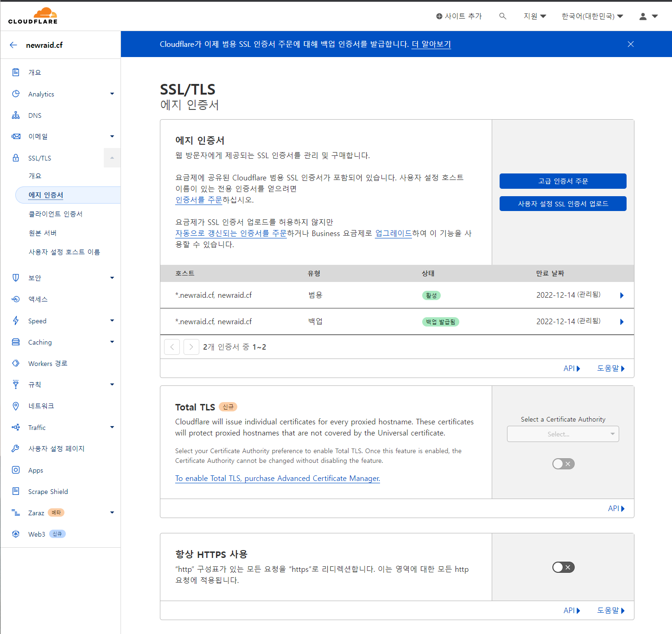The width and height of the screenshot is (672, 634).
Task: Go to next certificate page arrow
Action: [x=191, y=347]
